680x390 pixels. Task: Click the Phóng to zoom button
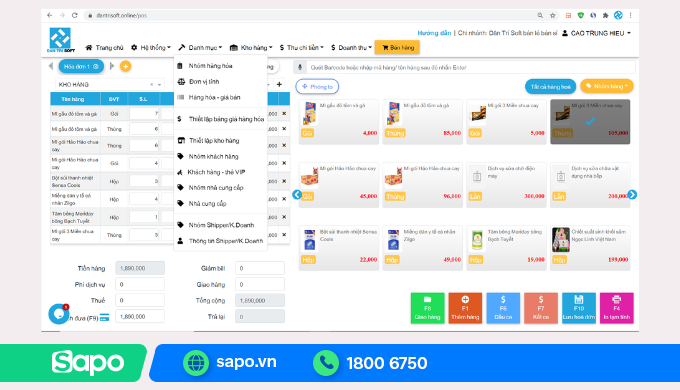point(317,87)
